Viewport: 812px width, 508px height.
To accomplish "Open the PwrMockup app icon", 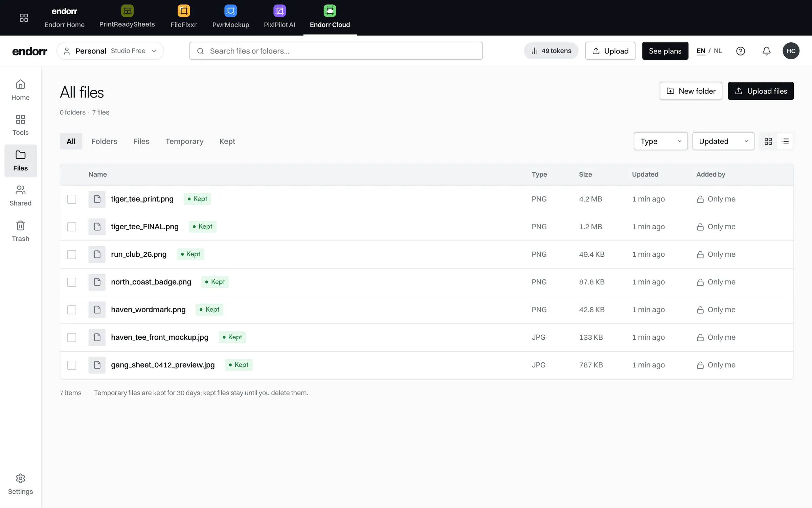I will coord(230,11).
